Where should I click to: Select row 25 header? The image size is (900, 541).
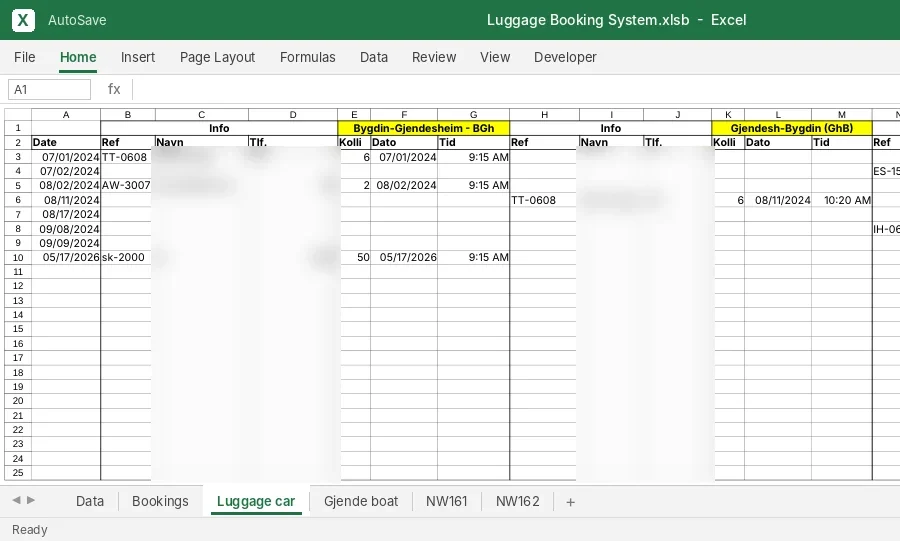18,473
